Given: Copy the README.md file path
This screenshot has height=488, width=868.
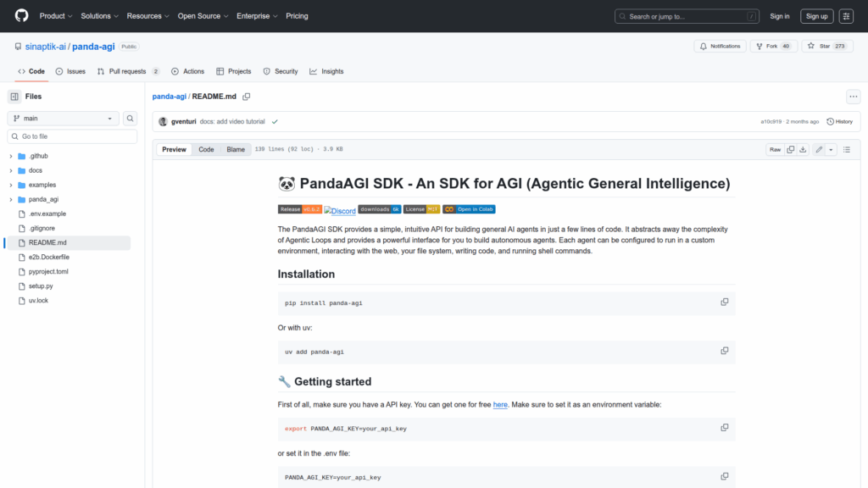Looking at the screenshot, I should [x=247, y=97].
